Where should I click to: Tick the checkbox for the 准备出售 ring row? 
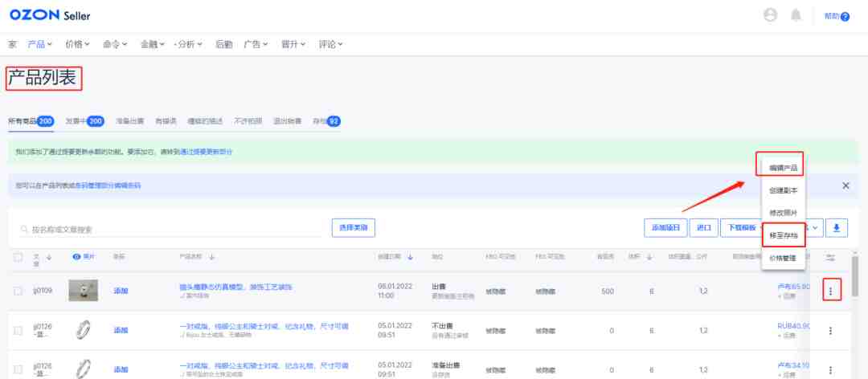(18, 369)
